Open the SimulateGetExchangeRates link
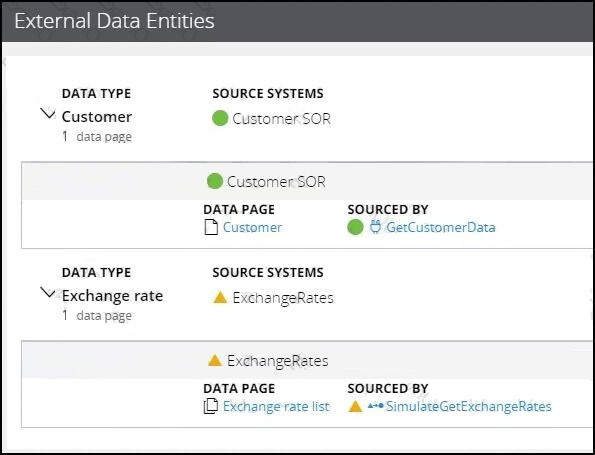This screenshot has height=455, width=595. (469, 406)
